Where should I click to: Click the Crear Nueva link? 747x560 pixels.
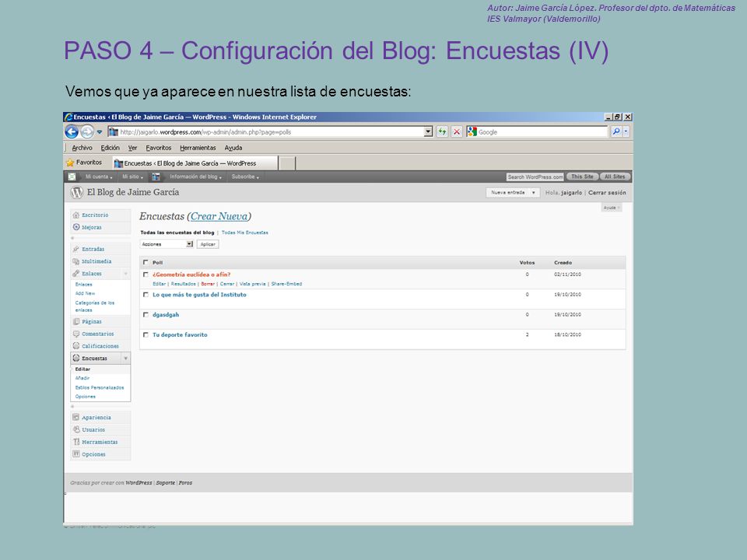[x=219, y=216]
